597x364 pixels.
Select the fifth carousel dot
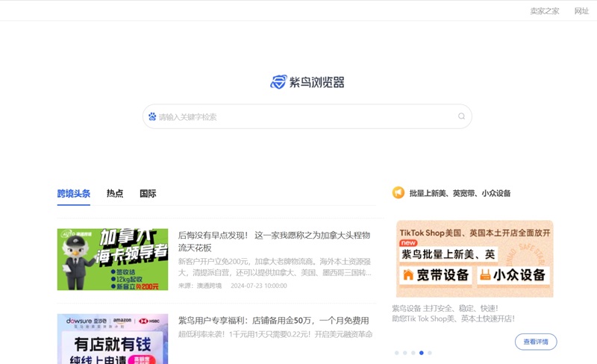tap(430, 353)
